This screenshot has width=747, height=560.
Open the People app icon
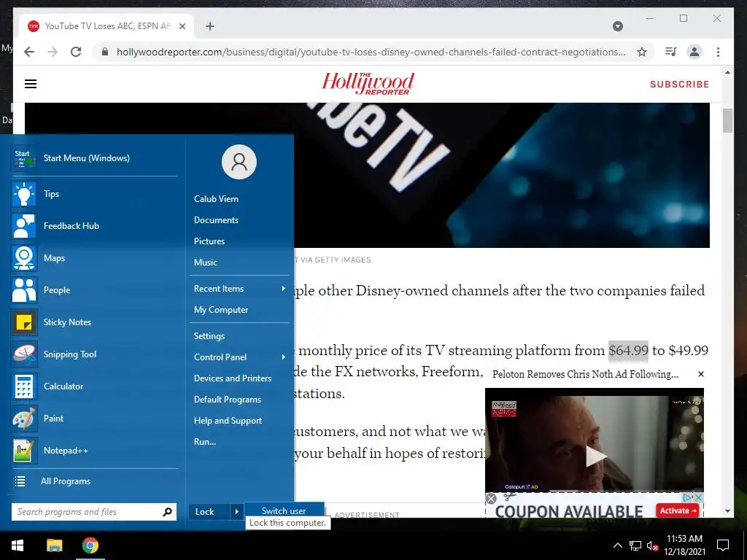point(24,290)
